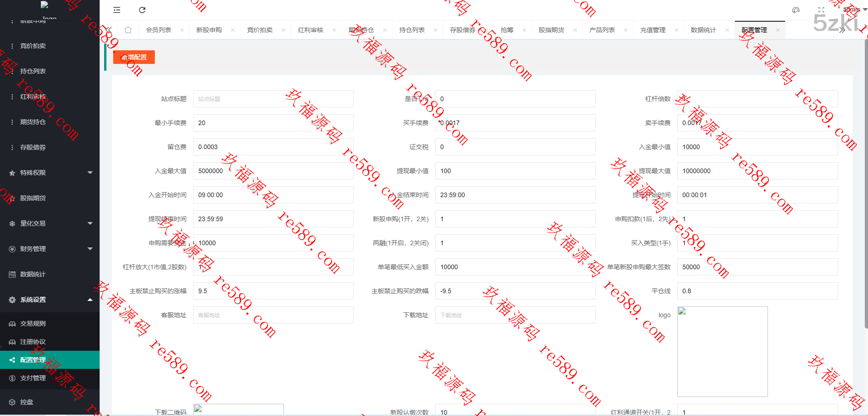The height and width of the screenshot is (416, 868).
Task: Click the book icon for 注册协议
Action: 12,342
